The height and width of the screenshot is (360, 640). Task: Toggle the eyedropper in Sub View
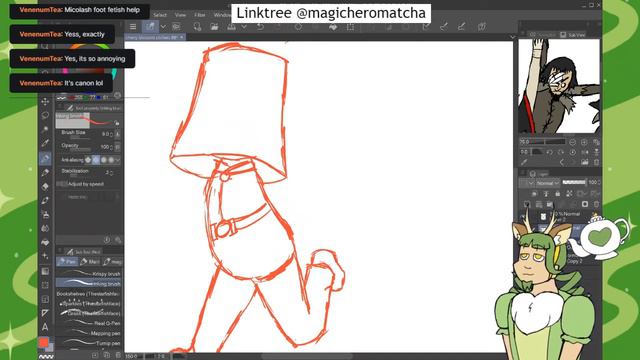tap(524, 162)
